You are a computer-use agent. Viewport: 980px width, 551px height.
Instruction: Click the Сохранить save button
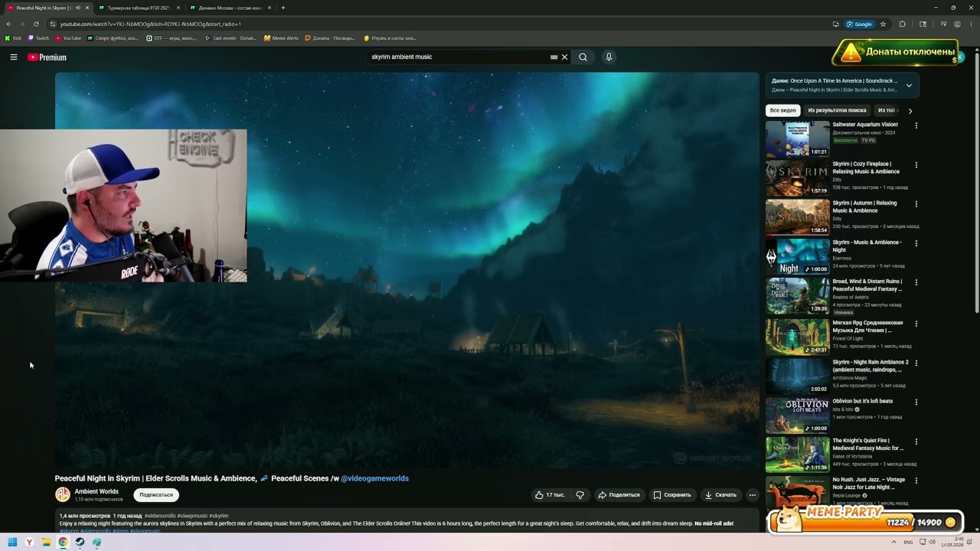pyautogui.click(x=671, y=495)
